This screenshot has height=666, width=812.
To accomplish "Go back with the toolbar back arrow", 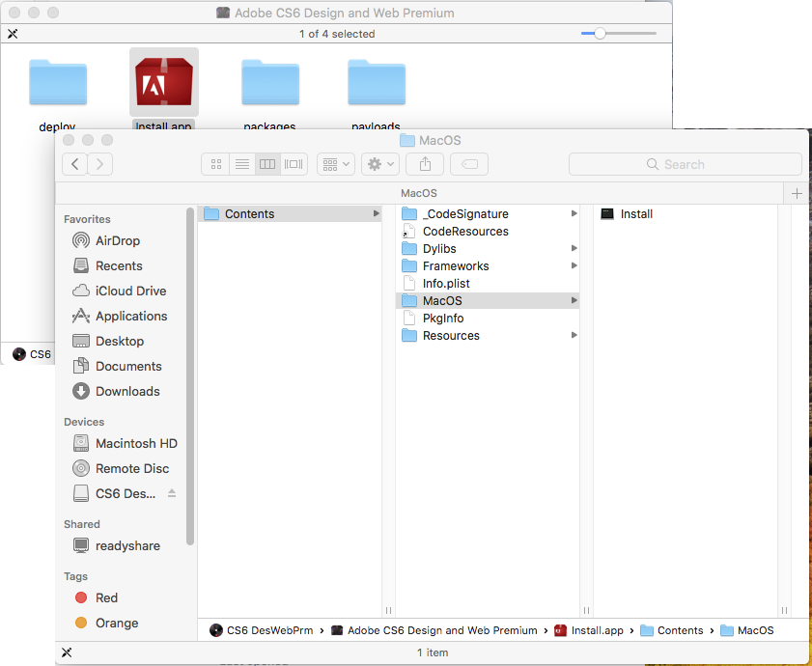I will tap(75, 164).
